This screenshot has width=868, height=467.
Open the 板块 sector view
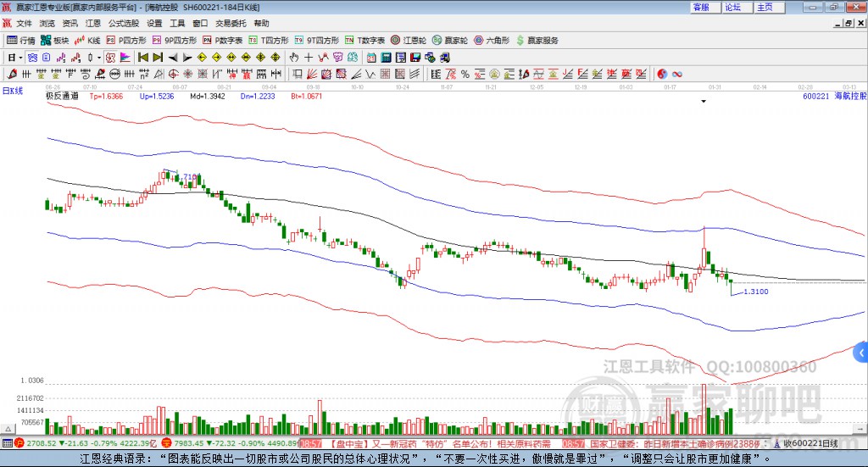click(x=54, y=41)
